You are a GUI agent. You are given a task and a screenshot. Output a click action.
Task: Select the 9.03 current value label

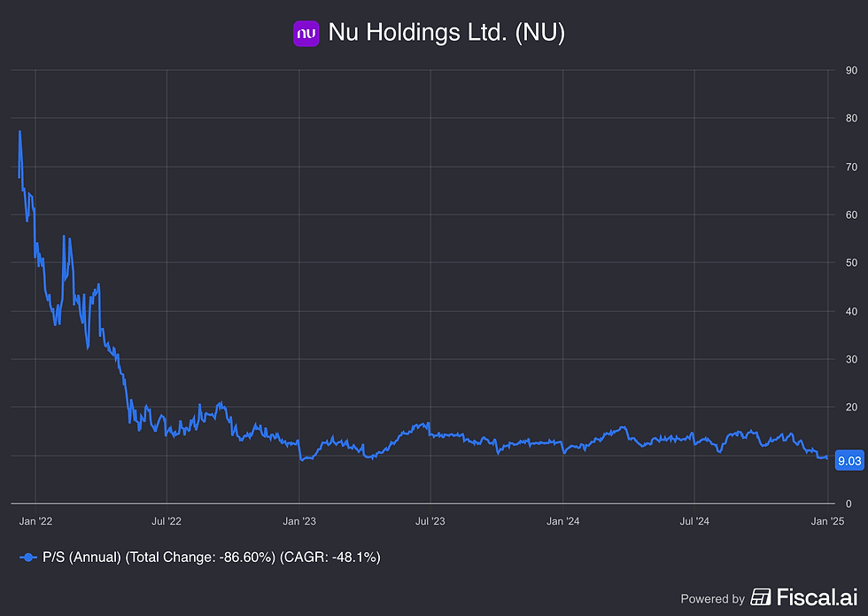[x=849, y=460]
